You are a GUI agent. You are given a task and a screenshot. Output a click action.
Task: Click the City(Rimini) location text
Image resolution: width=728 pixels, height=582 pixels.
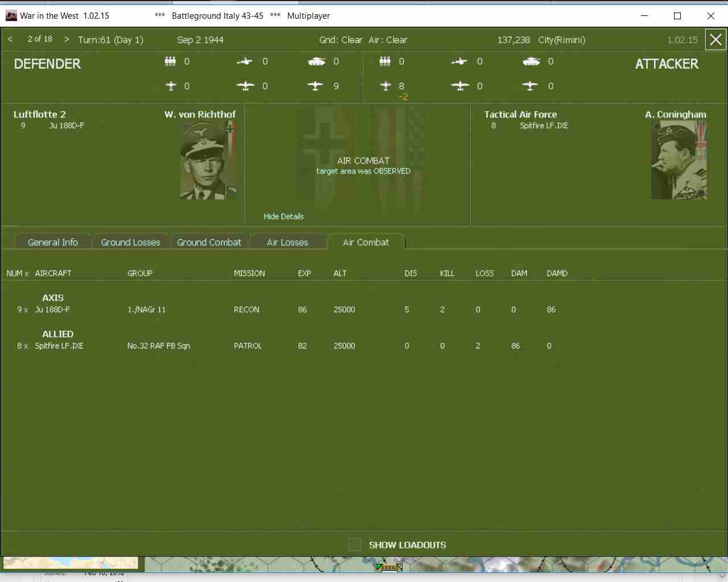pos(561,40)
